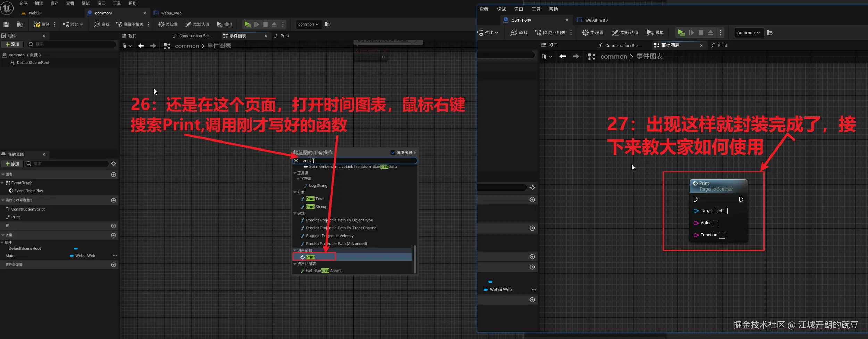Add a macro using the 宏 plus icon
Image resolution: width=868 pixels, height=339 pixels.
point(114,226)
